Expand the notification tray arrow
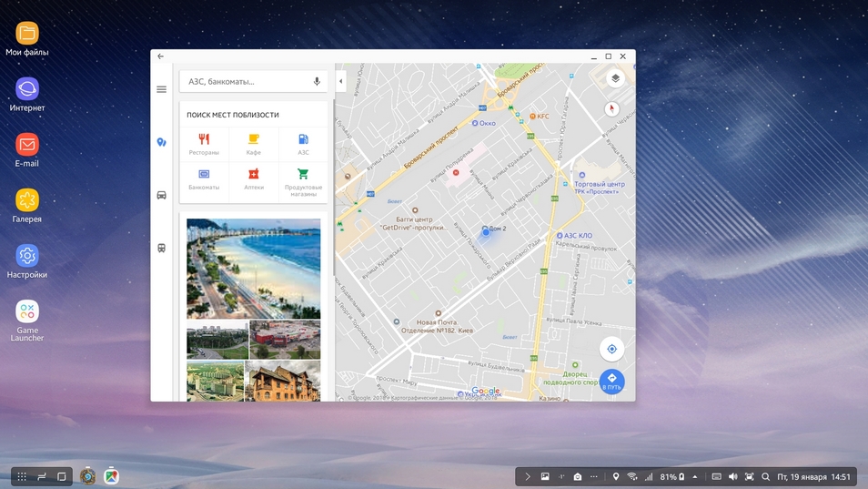The height and width of the screenshot is (489, 868). click(x=528, y=476)
